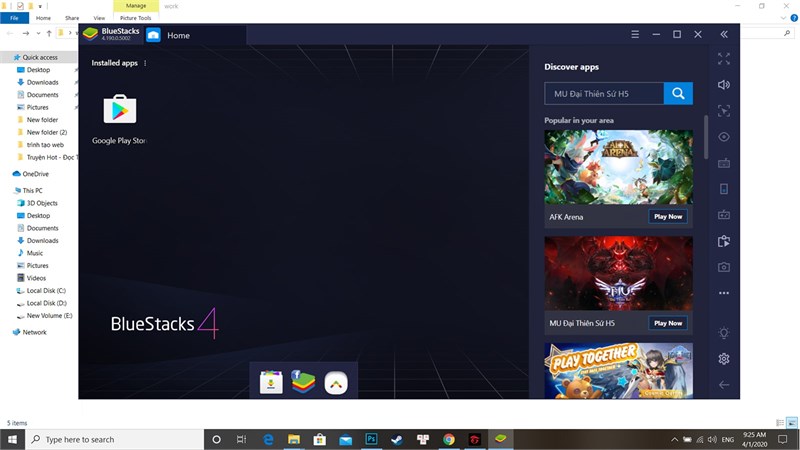800x450 pixels.
Task: Select Local Disk (C:) in navigation pane
Action: (x=46, y=290)
